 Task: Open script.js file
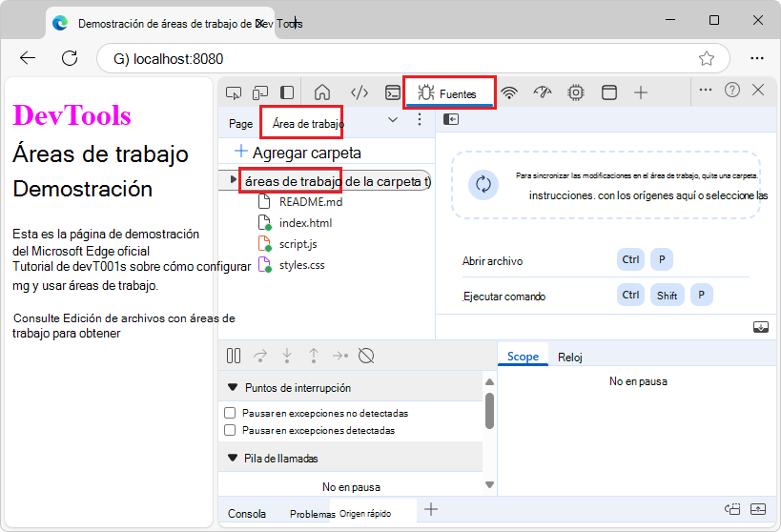click(287, 244)
